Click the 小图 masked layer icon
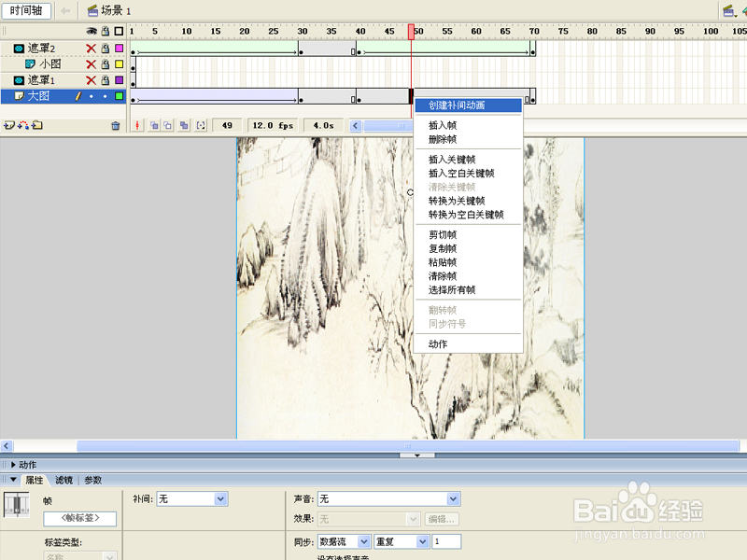 (x=30, y=63)
